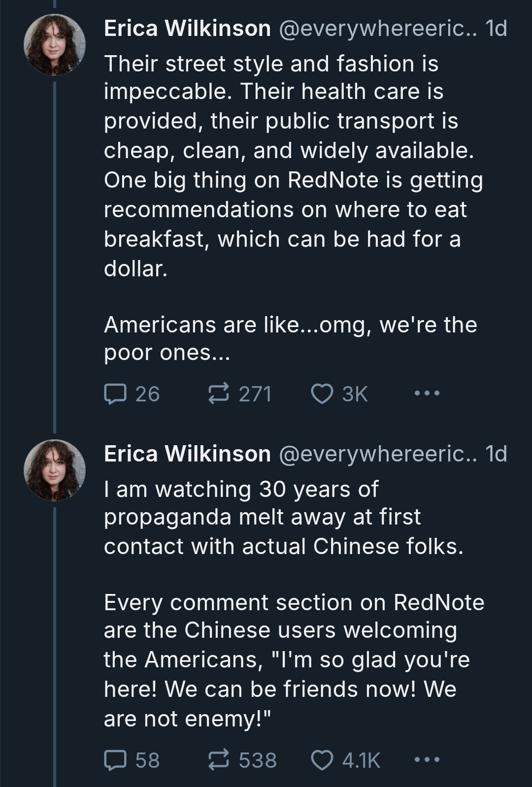
Task: Click the 26 replies count
Action: [x=147, y=394]
